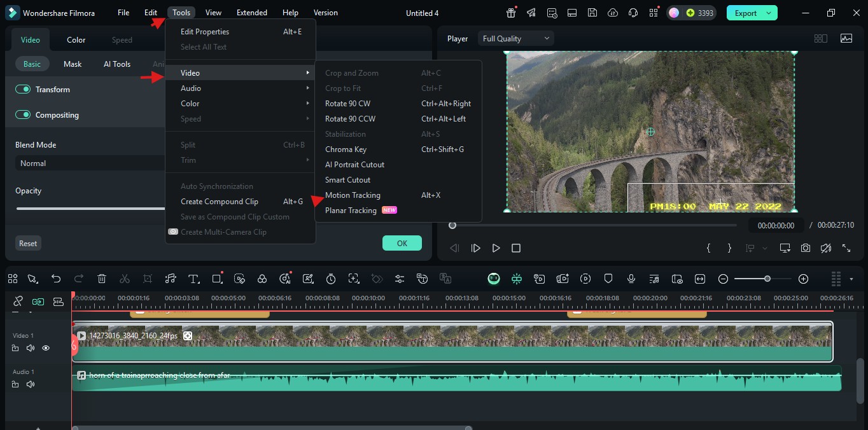Open the Text tool in timeline toolbar
The height and width of the screenshot is (430, 868).
tap(194, 279)
